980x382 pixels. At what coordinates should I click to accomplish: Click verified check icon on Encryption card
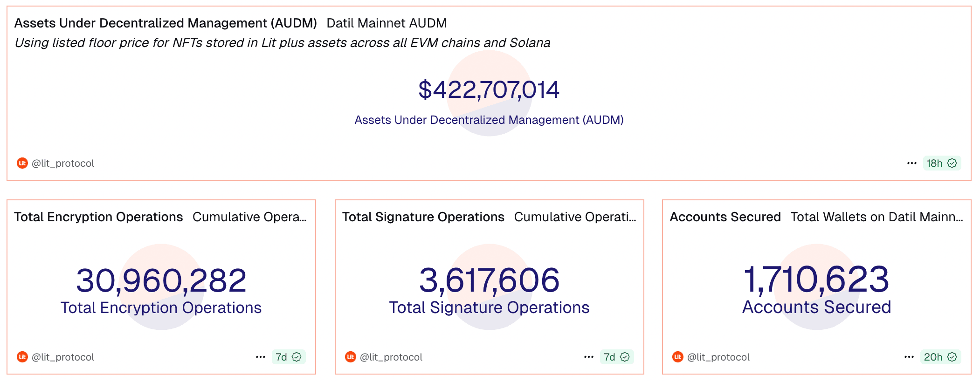[x=297, y=357]
